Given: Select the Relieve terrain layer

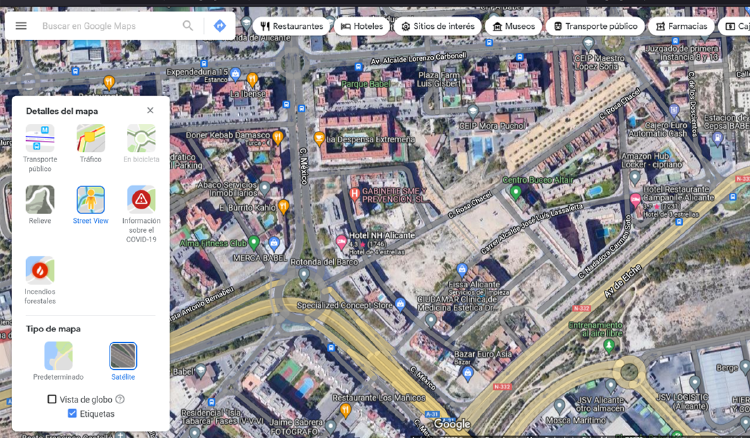Looking at the screenshot, I should tap(40, 200).
